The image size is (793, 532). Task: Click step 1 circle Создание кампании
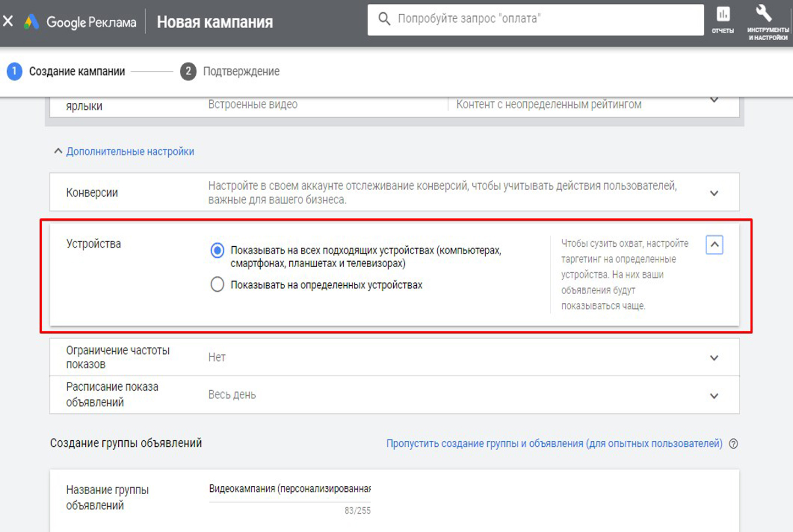click(14, 71)
